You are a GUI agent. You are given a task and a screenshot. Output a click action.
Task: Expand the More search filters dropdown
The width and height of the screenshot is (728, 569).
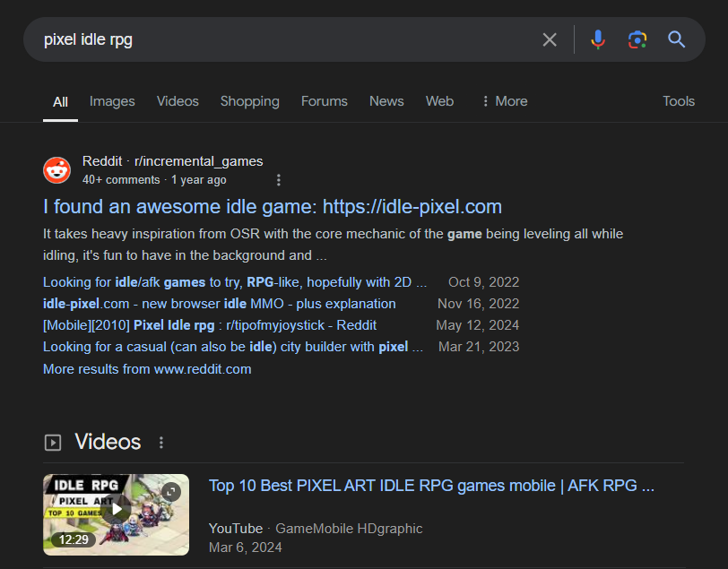coord(504,101)
